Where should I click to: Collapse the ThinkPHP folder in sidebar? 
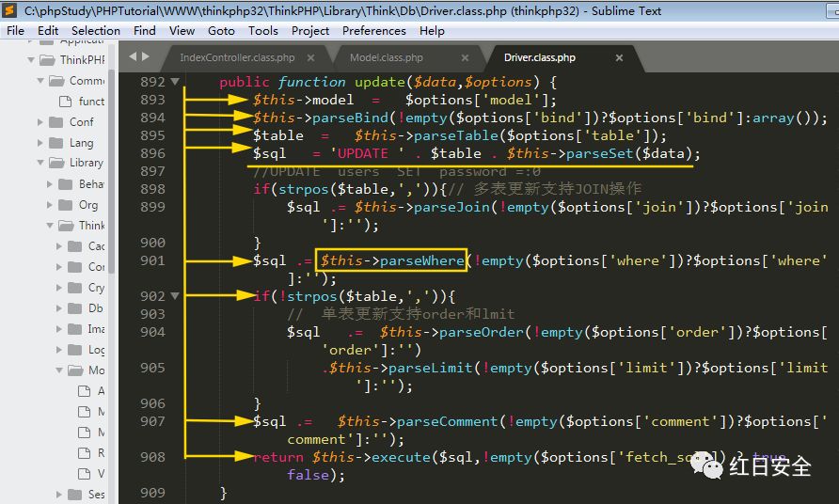tap(31, 60)
